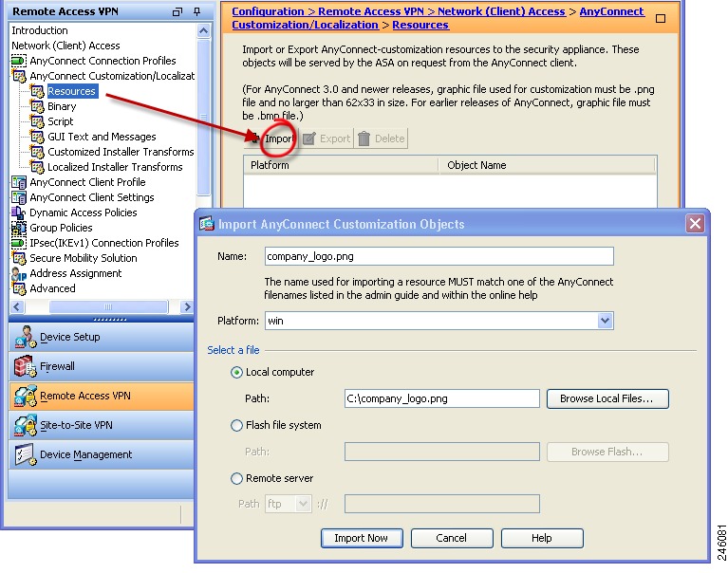Click the Delete toolbar trash icon

click(364, 139)
